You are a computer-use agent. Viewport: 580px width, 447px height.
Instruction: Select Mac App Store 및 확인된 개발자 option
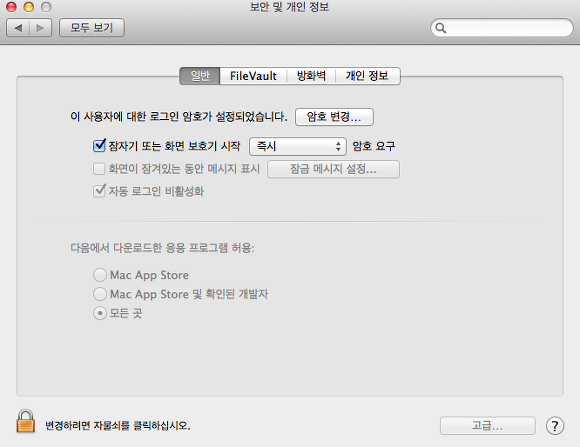(x=100, y=294)
